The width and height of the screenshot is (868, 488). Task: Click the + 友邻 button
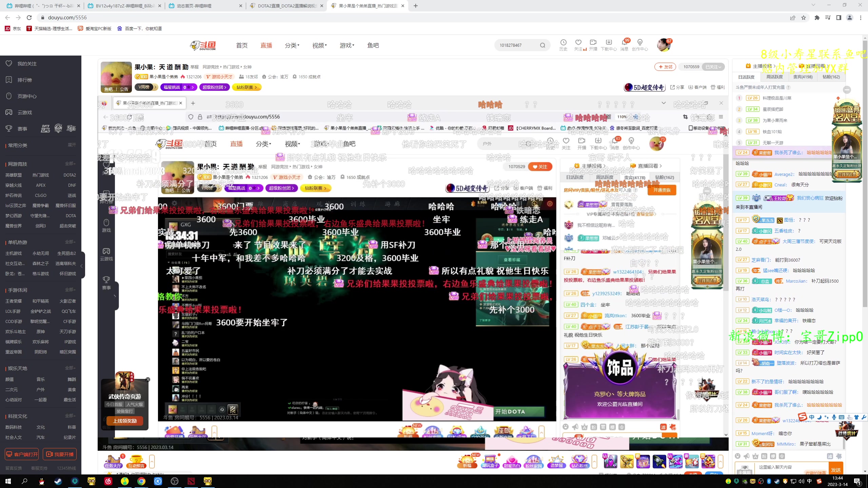tap(665, 67)
